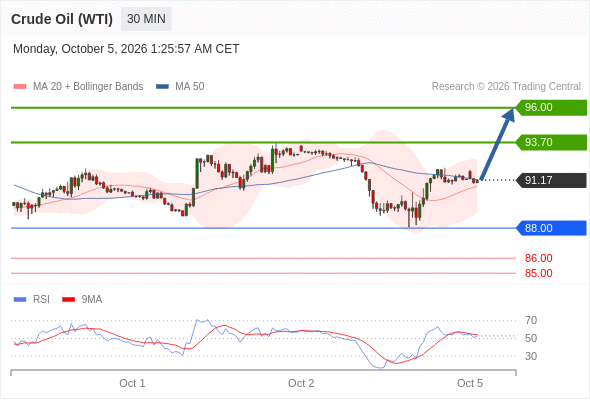Click the RSI 30 axis value

[x=531, y=356]
